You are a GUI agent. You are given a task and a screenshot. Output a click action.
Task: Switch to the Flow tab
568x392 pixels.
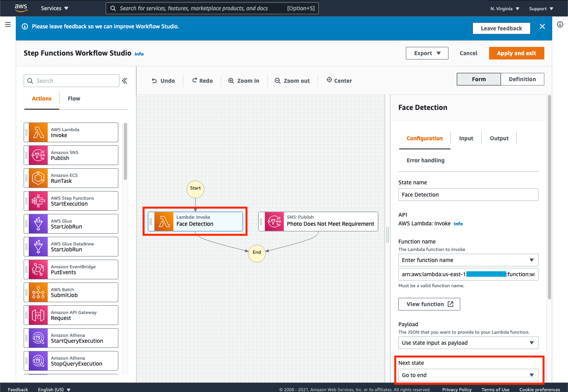click(74, 98)
